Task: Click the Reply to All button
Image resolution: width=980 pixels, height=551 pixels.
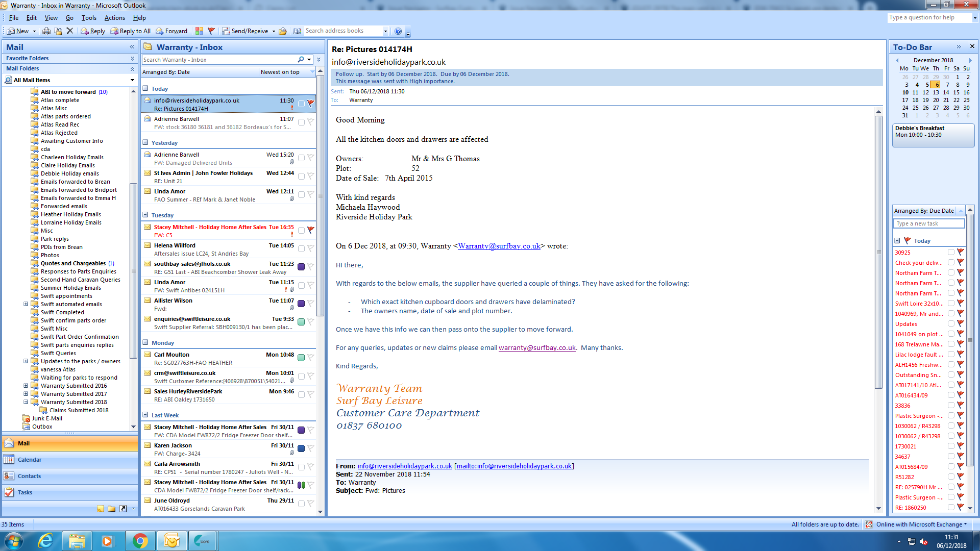Action: coord(130,31)
